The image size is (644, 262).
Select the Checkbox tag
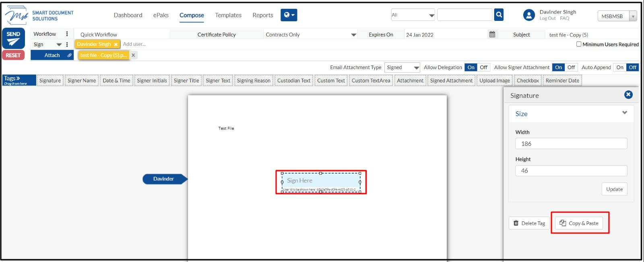click(528, 80)
